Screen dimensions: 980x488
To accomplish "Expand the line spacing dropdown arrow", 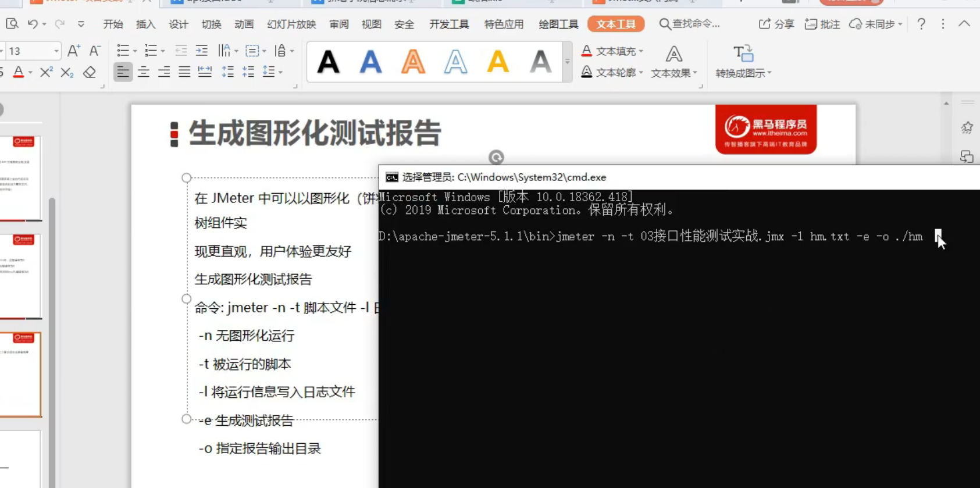I will pyautogui.click(x=280, y=73).
